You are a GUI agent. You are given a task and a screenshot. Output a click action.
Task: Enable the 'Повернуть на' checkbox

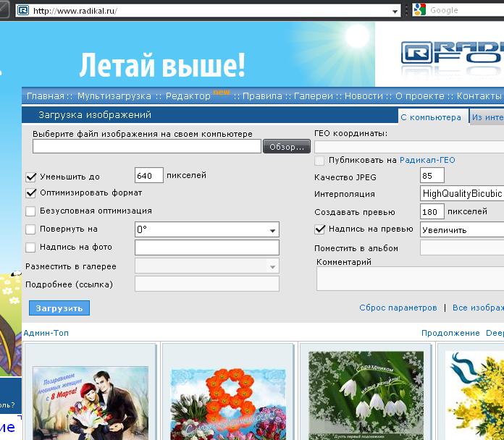pyautogui.click(x=31, y=229)
